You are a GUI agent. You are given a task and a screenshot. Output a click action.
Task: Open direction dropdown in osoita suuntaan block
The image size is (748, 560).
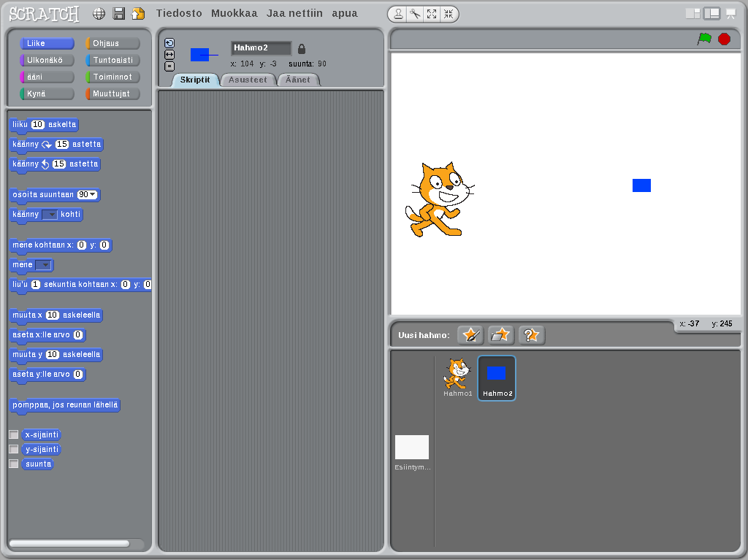point(93,195)
